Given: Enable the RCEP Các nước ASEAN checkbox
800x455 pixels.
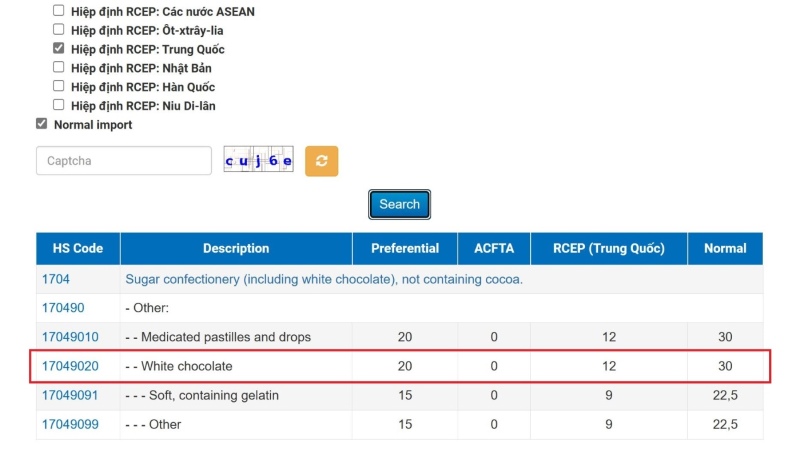Looking at the screenshot, I should [58, 11].
